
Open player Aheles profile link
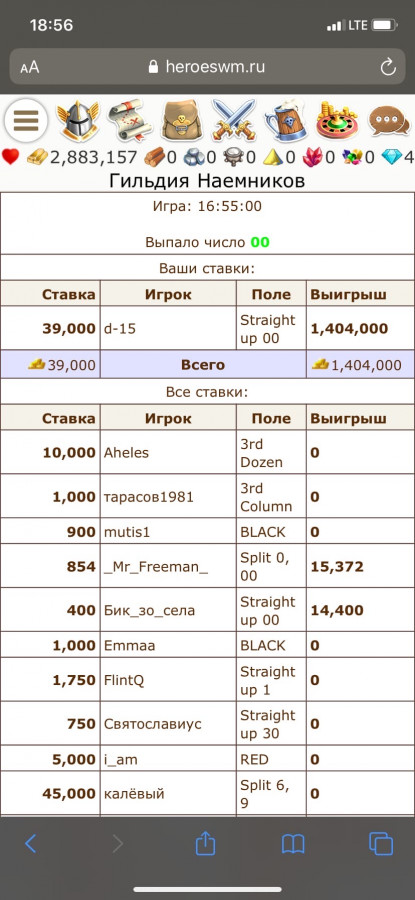pyautogui.click(x=126, y=453)
